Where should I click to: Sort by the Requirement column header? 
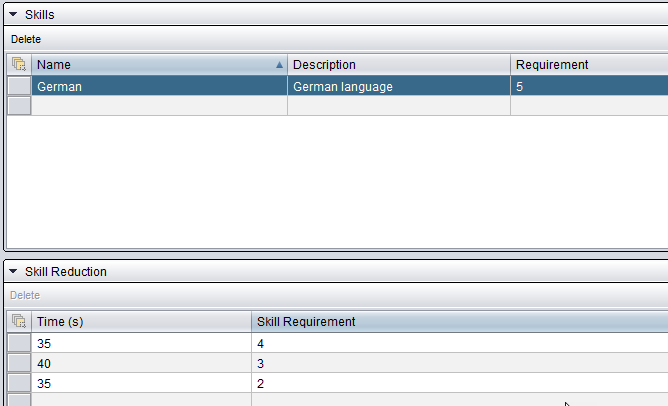coord(588,65)
